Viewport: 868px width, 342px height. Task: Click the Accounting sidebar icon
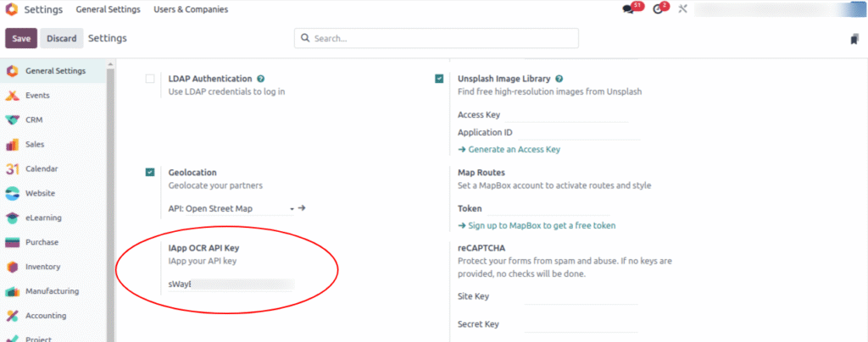12,316
